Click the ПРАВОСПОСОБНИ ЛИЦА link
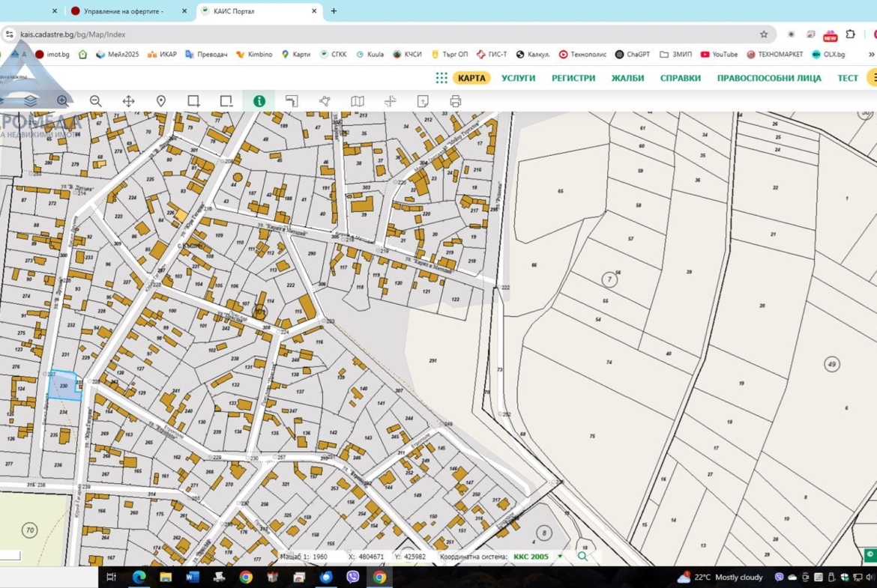877x588 pixels. pos(768,78)
